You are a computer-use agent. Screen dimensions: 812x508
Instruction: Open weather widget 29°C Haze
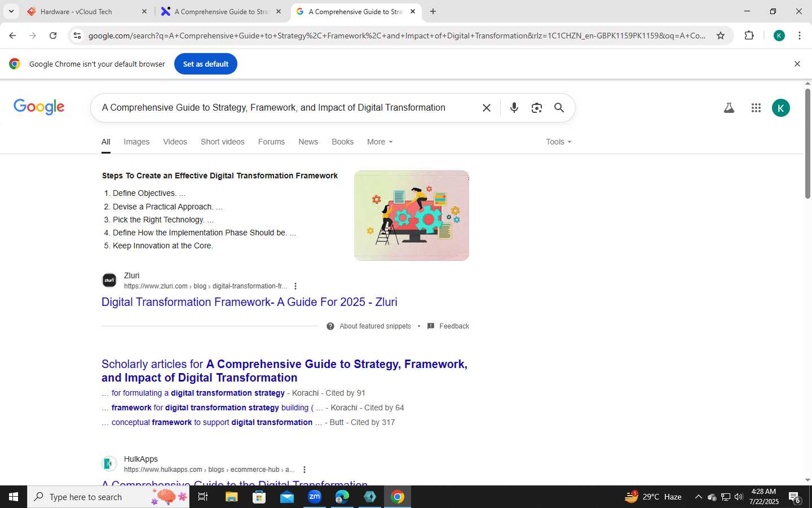click(653, 497)
